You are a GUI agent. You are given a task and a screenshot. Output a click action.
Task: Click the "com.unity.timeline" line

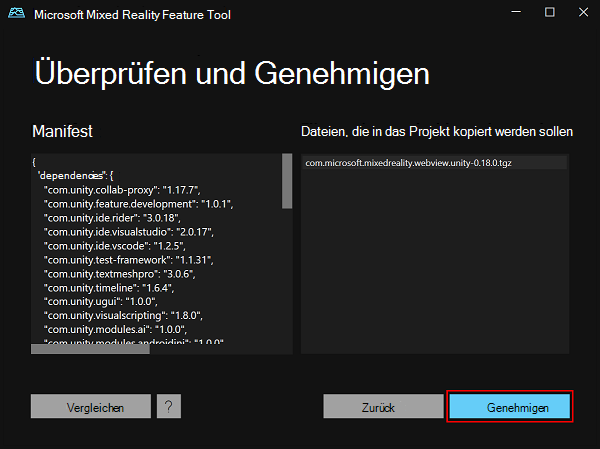(x=109, y=288)
